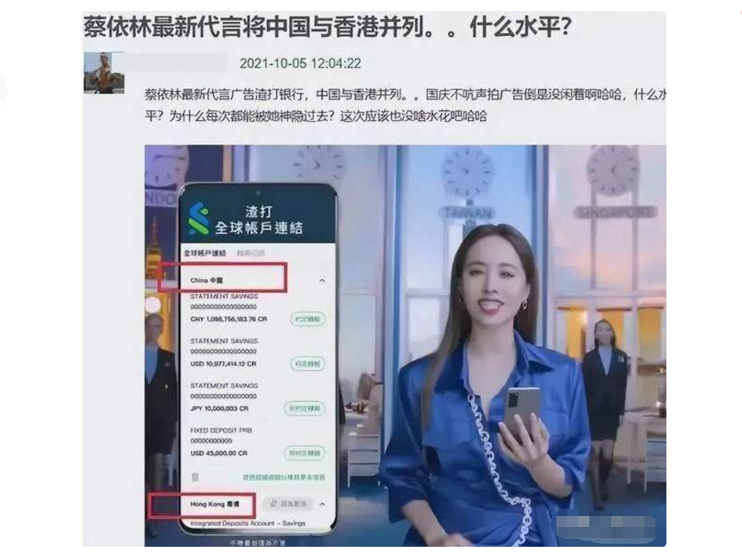742x560 pixels.
Task: Click the China 中國 section label
Action: (206, 280)
